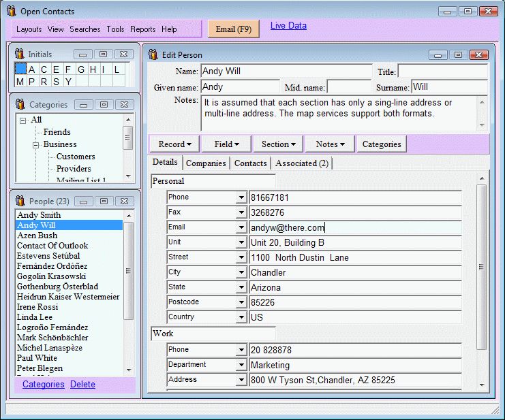Viewport: 505px width, 420px height.
Task: Click the Initials panel icon
Action: pos(19,54)
